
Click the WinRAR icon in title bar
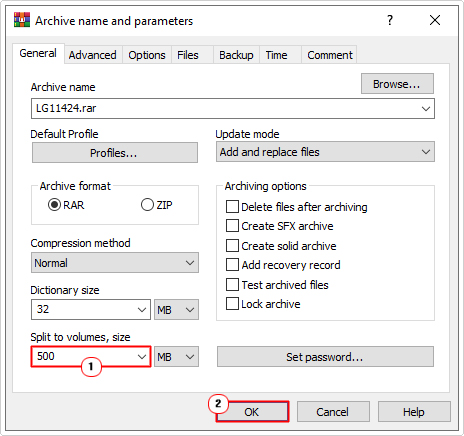click(22, 20)
